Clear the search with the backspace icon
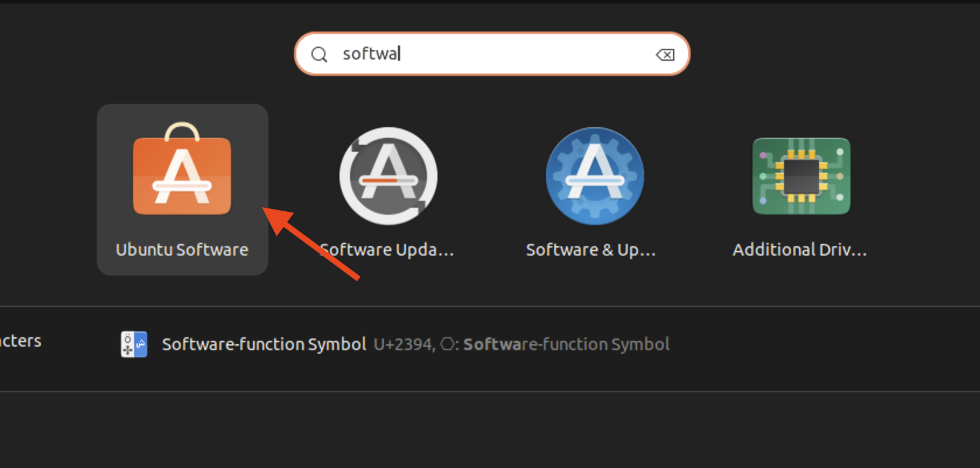Screen dimensions: 980x468 tap(665, 54)
